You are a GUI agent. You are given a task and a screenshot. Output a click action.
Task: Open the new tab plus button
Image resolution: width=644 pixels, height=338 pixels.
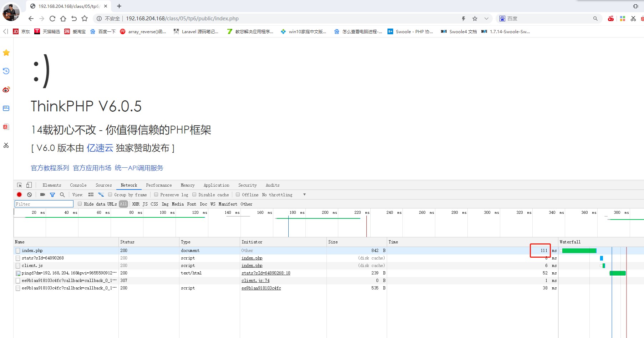(119, 6)
